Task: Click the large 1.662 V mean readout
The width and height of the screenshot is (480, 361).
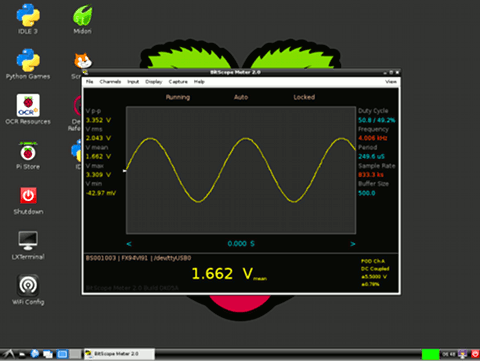Action: [x=229, y=274]
